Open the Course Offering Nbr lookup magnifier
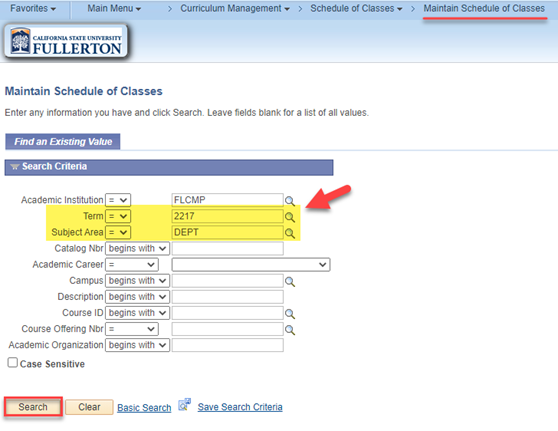 290,330
